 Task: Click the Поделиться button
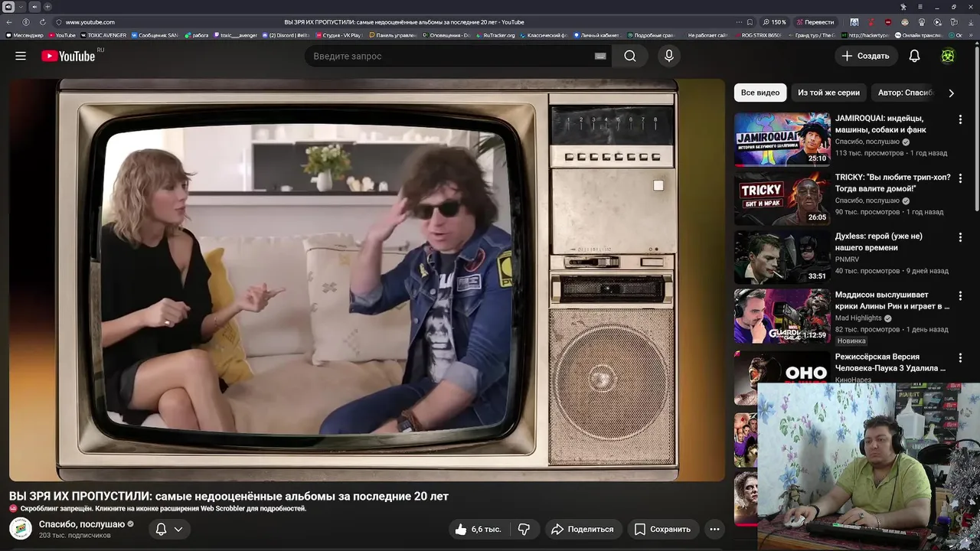582,529
